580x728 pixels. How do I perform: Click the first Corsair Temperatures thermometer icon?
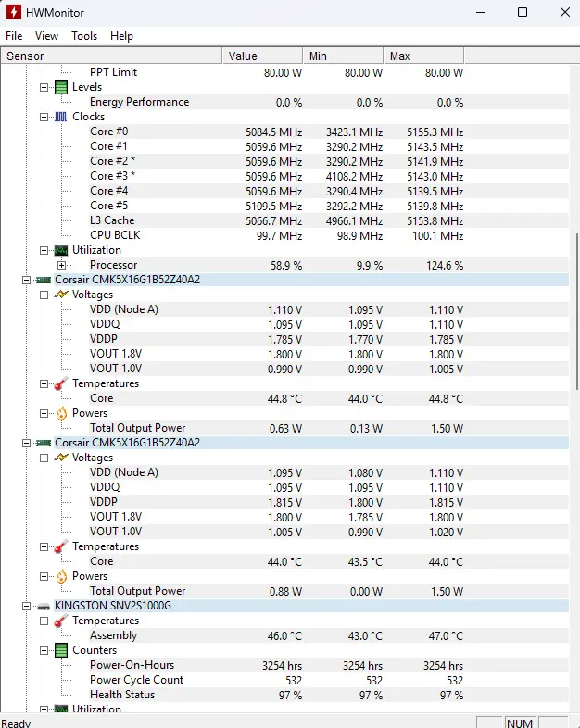[x=61, y=383]
